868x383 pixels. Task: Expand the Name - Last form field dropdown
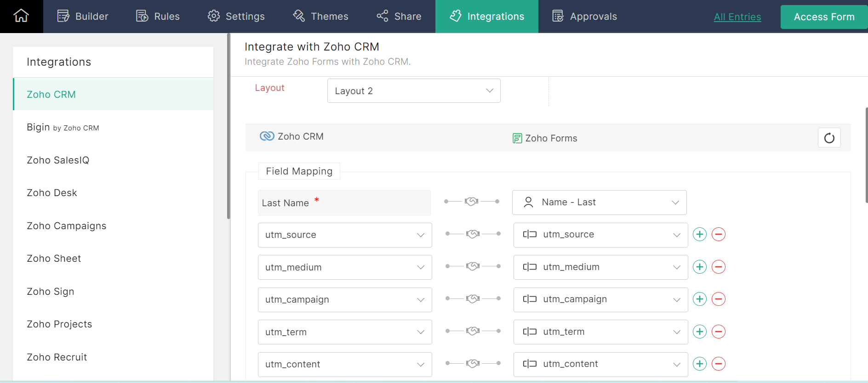599,203
